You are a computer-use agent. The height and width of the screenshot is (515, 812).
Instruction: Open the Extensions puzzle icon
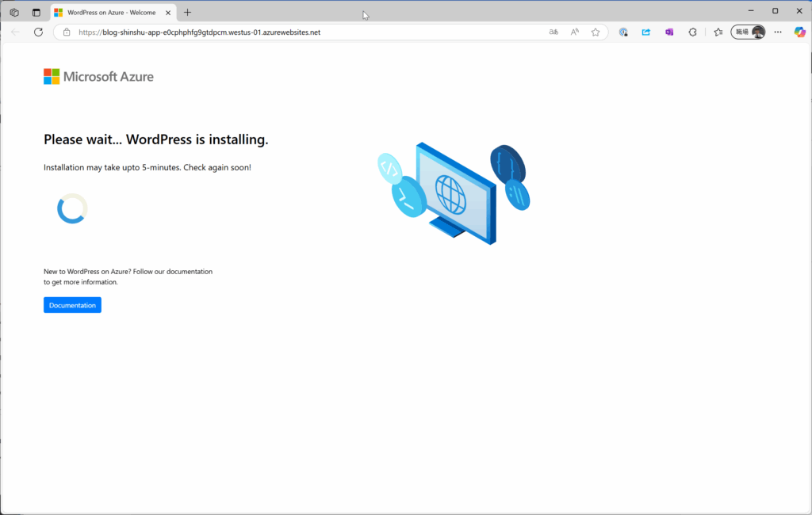coord(692,32)
